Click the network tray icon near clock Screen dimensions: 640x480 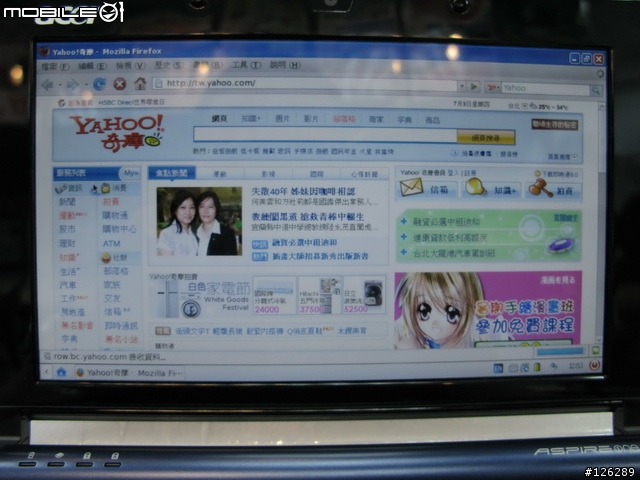[x=553, y=367]
